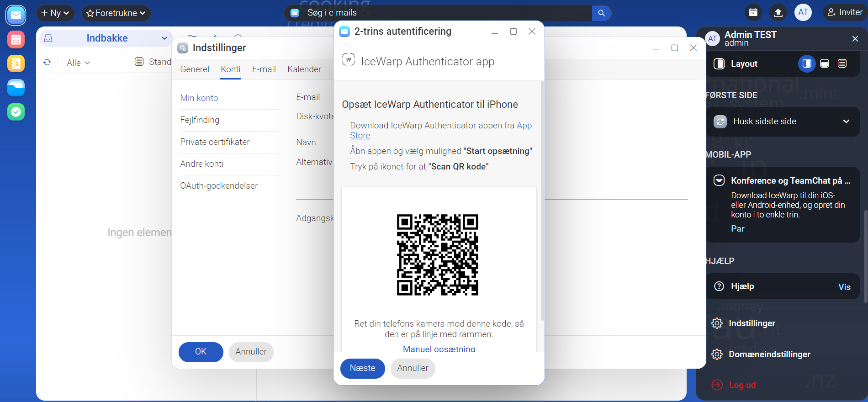Open the Foretrukne favorites dropdown
The image size is (868, 402).
[x=116, y=13]
